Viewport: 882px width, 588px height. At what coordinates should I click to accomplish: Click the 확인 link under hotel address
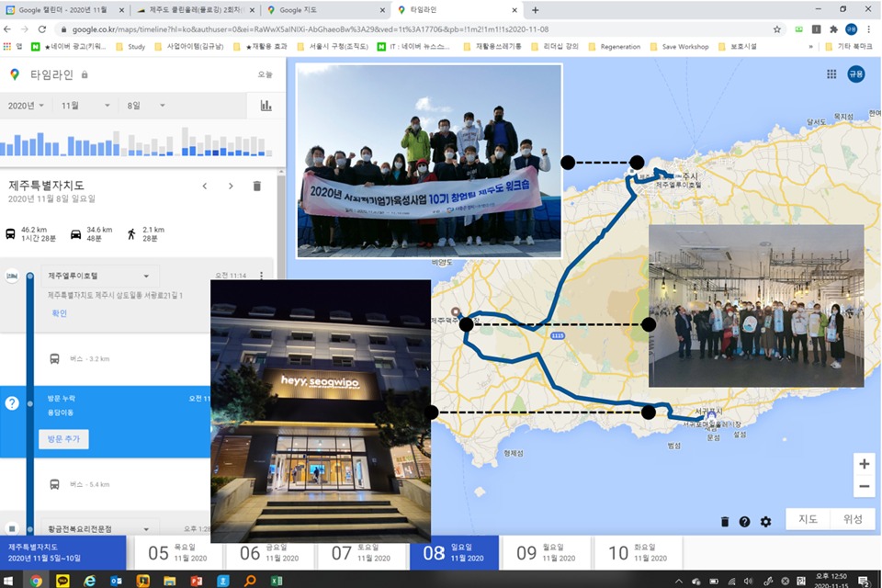[x=59, y=313]
